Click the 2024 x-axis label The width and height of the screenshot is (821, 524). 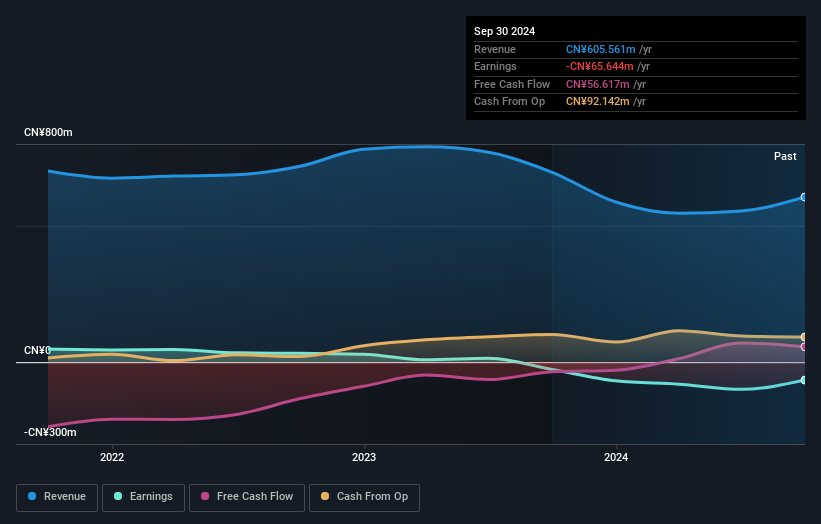(616, 457)
